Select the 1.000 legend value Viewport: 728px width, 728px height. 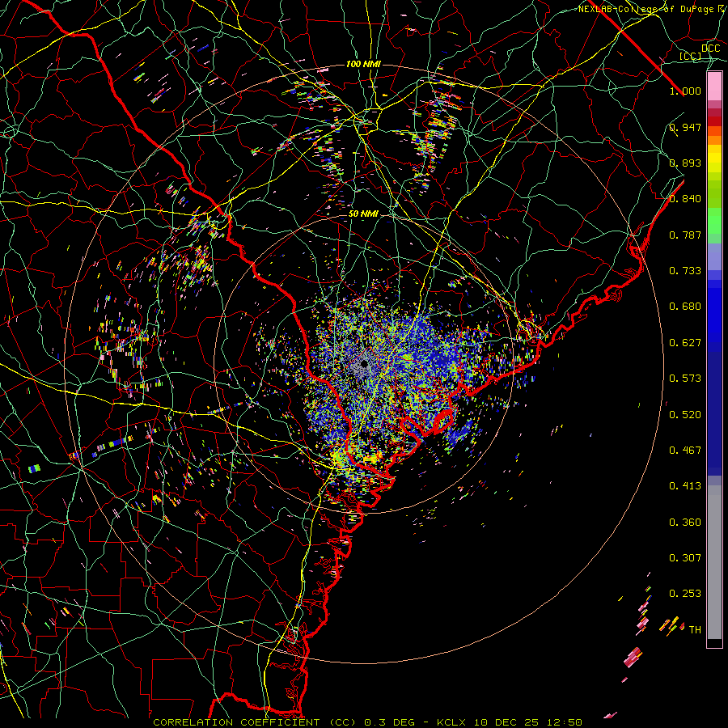[685, 91]
